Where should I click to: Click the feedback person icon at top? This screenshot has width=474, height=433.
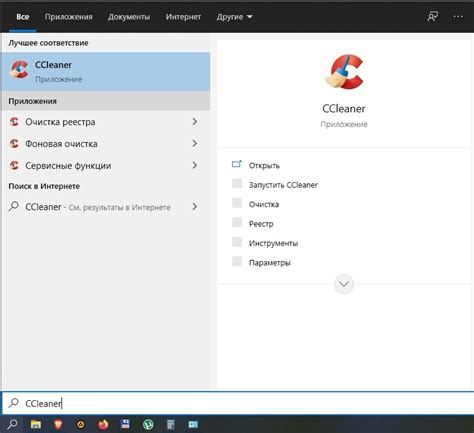point(433,16)
